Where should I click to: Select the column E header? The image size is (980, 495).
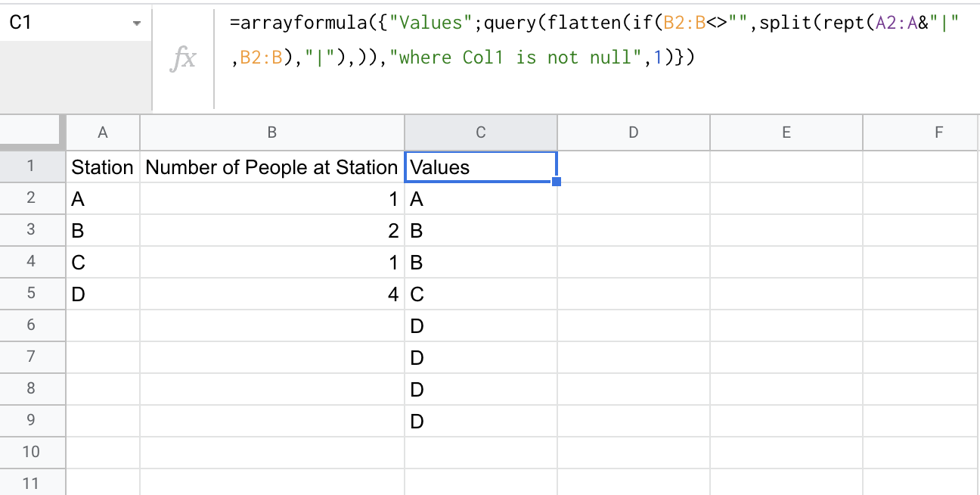786,132
